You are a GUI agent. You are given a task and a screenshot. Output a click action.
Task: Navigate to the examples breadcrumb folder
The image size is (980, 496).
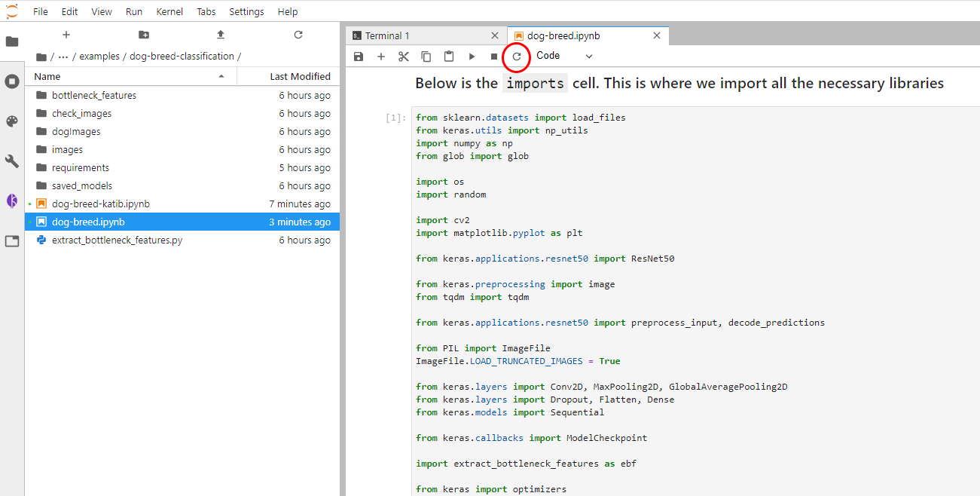click(99, 57)
